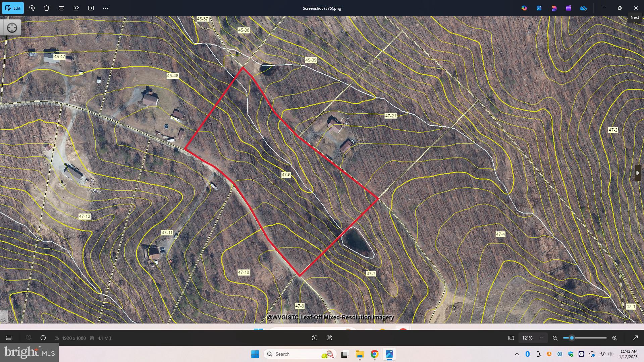Rotate the image
Viewport: 644px width, 362px height.
pos(32,8)
